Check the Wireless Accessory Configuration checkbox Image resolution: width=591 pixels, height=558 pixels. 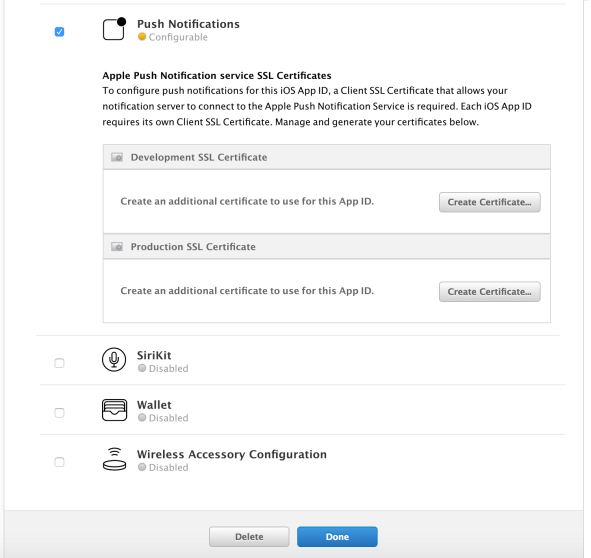tap(59, 462)
